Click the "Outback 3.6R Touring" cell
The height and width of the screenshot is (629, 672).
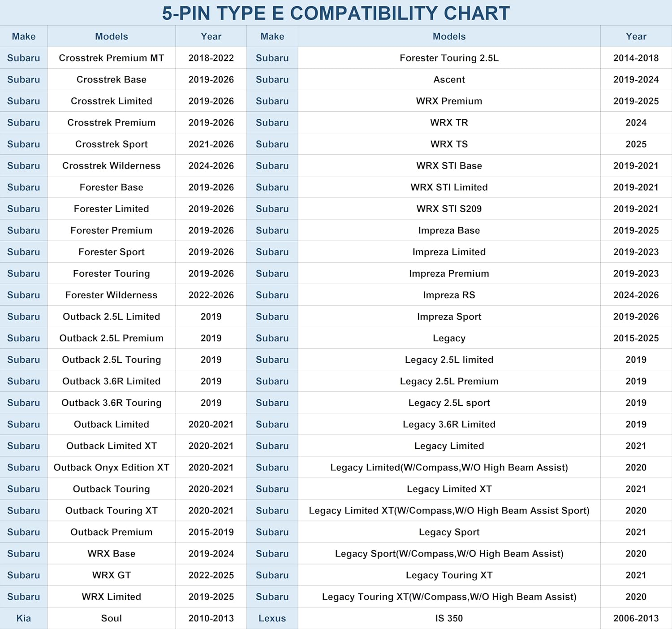click(112, 403)
